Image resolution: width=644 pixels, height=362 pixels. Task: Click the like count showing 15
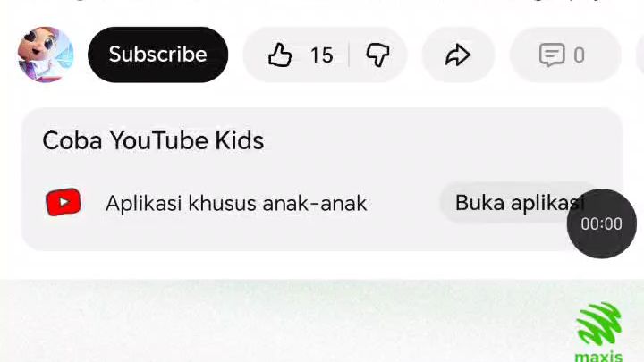click(322, 55)
